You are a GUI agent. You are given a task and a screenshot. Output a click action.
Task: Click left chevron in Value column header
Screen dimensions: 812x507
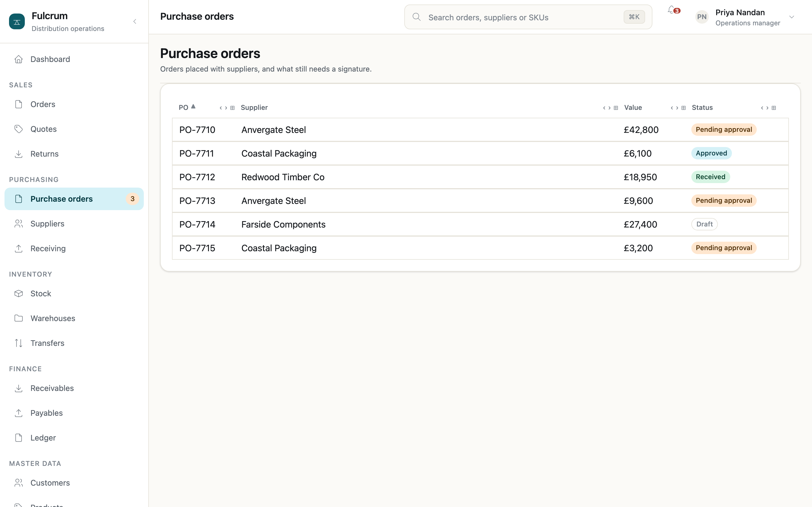pos(672,108)
